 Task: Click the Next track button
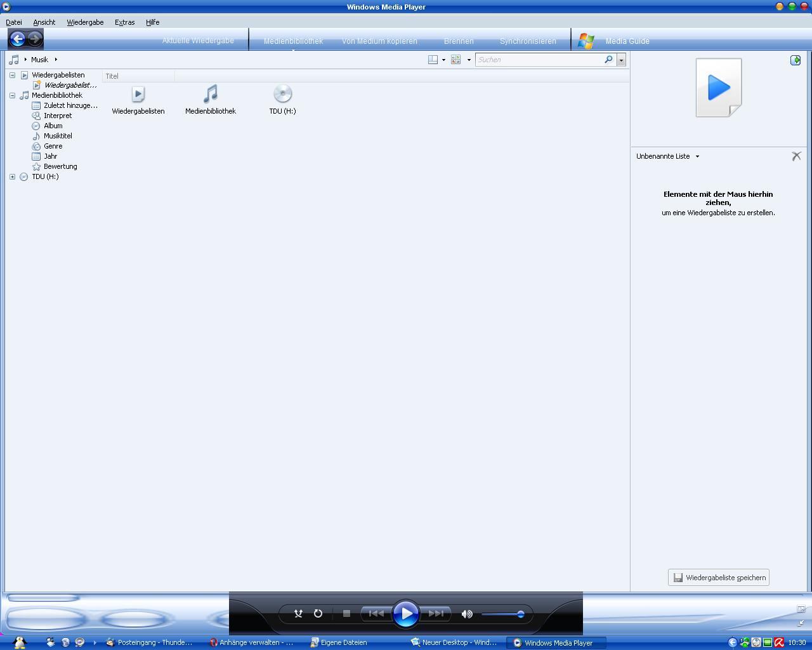(x=436, y=614)
